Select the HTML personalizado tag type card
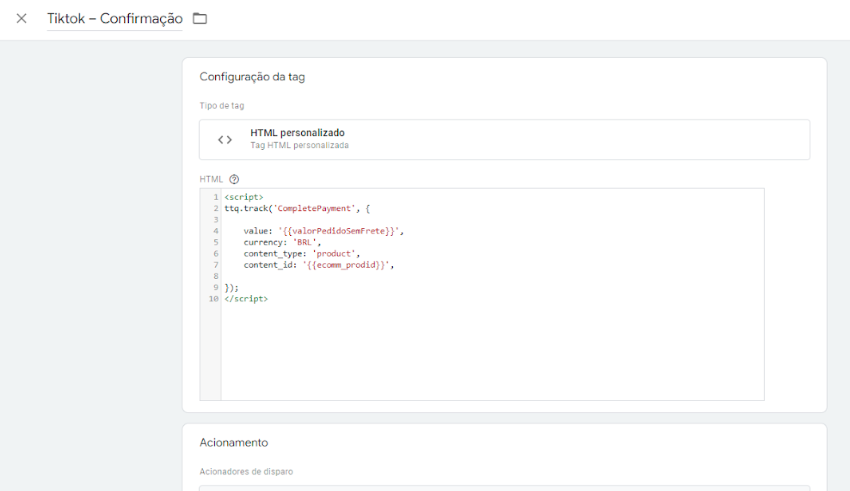This screenshot has height=491, width=850. [x=504, y=139]
